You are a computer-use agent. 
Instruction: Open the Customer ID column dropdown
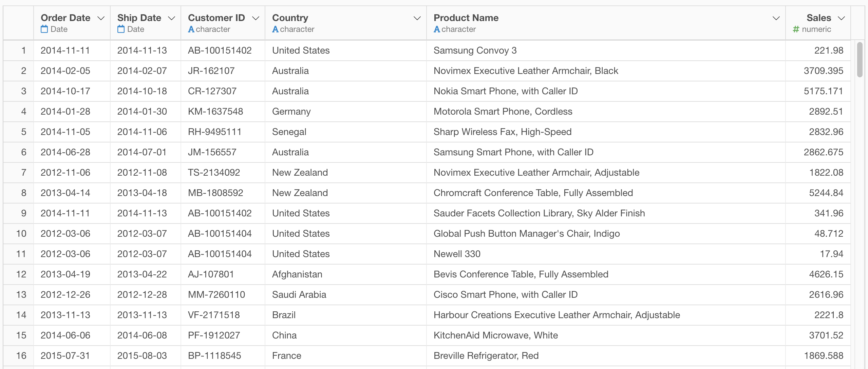pyautogui.click(x=256, y=18)
